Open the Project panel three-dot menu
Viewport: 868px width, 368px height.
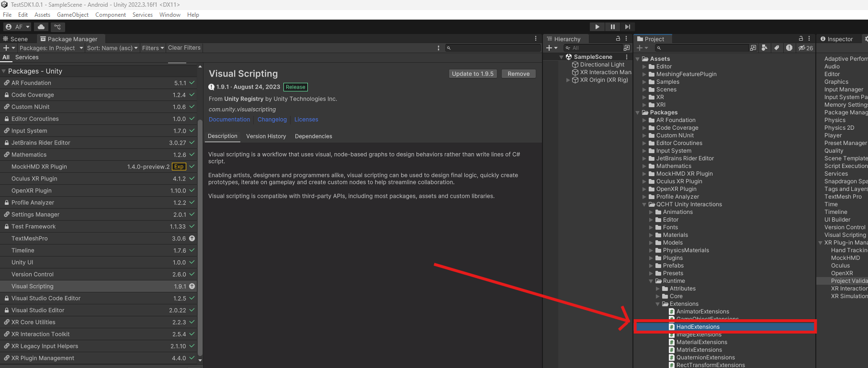point(809,39)
